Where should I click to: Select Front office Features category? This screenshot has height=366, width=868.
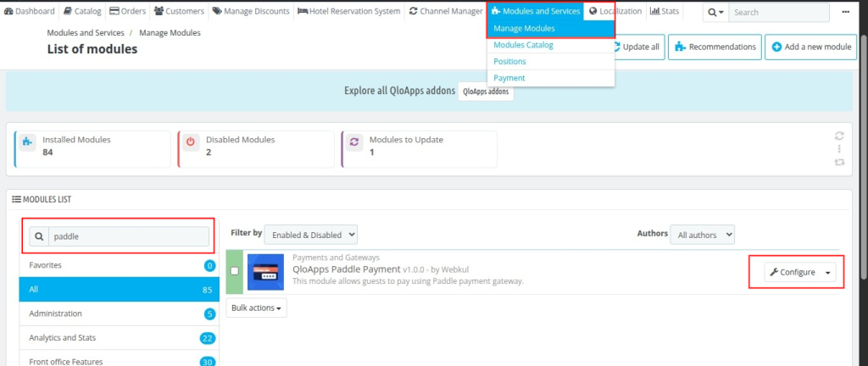tap(119, 358)
